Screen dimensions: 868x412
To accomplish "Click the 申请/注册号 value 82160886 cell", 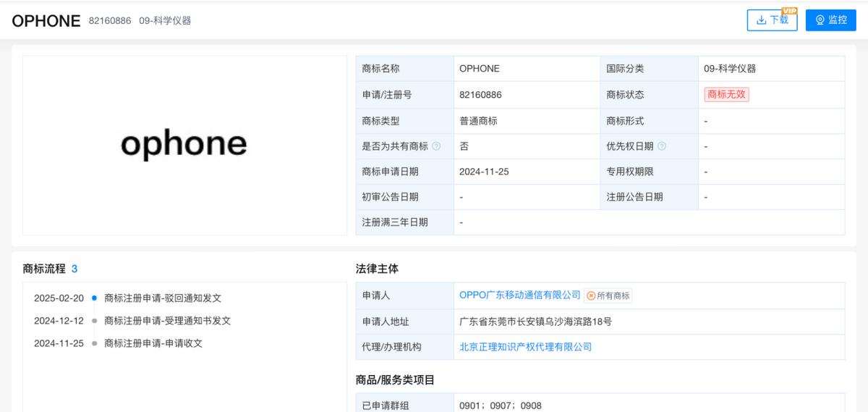I will [x=527, y=95].
